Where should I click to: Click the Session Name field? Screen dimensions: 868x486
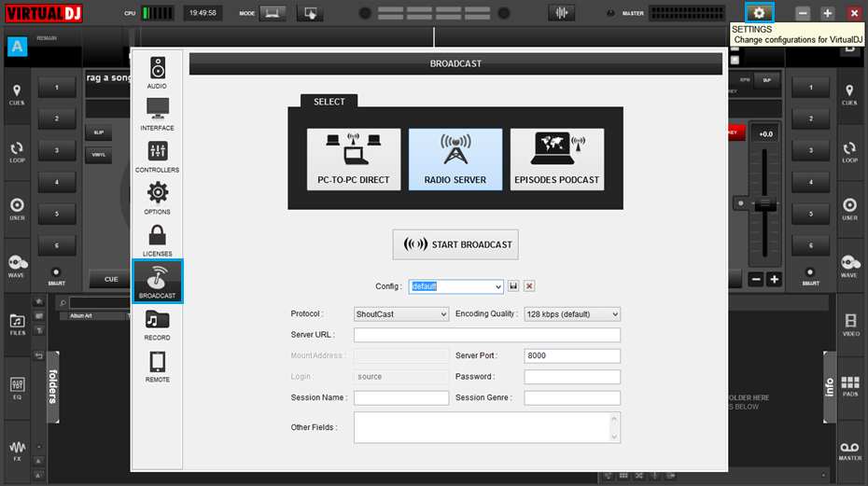pos(401,397)
